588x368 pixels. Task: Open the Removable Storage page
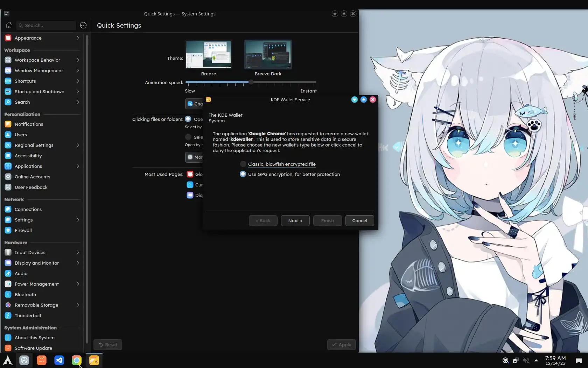pyautogui.click(x=42, y=305)
